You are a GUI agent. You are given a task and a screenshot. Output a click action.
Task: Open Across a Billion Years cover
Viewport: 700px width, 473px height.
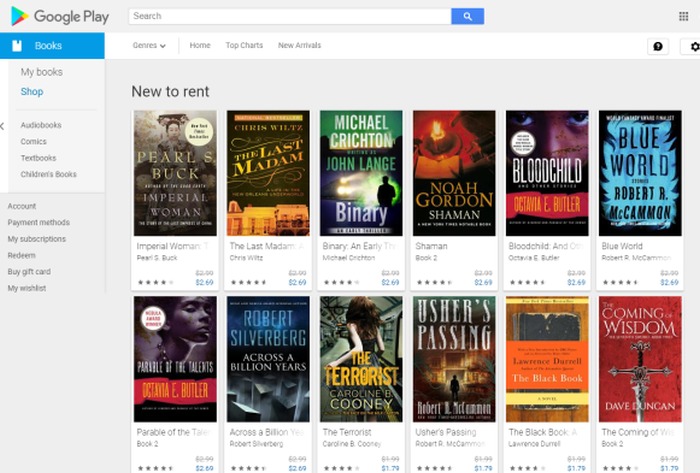click(x=268, y=359)
